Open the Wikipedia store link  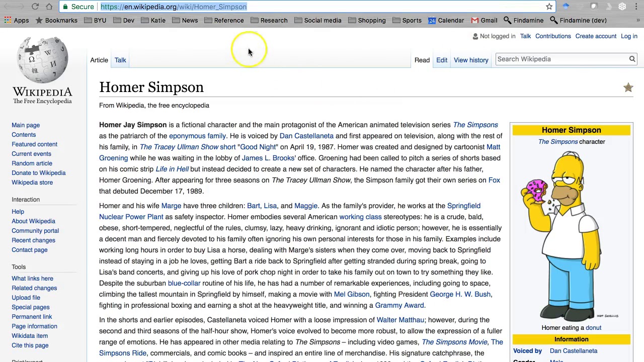[32, 183]
